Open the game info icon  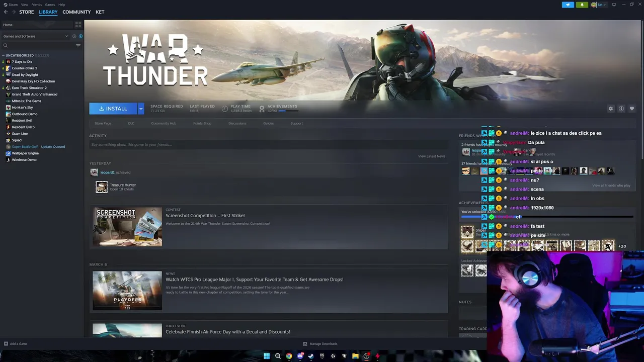click(x=621, y=109)
